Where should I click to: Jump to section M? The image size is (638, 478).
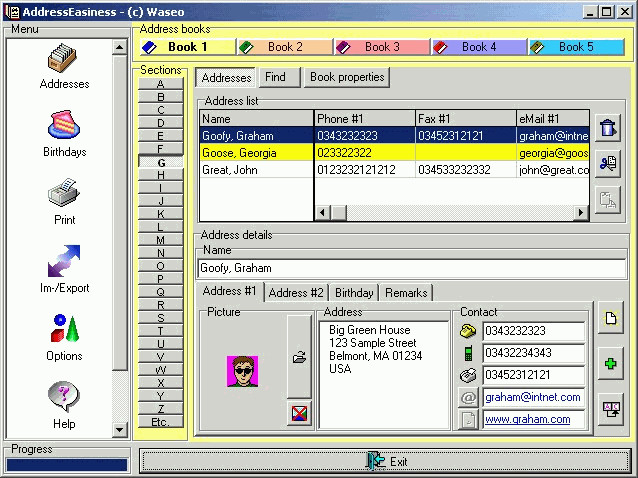click(x=161, y=240)
